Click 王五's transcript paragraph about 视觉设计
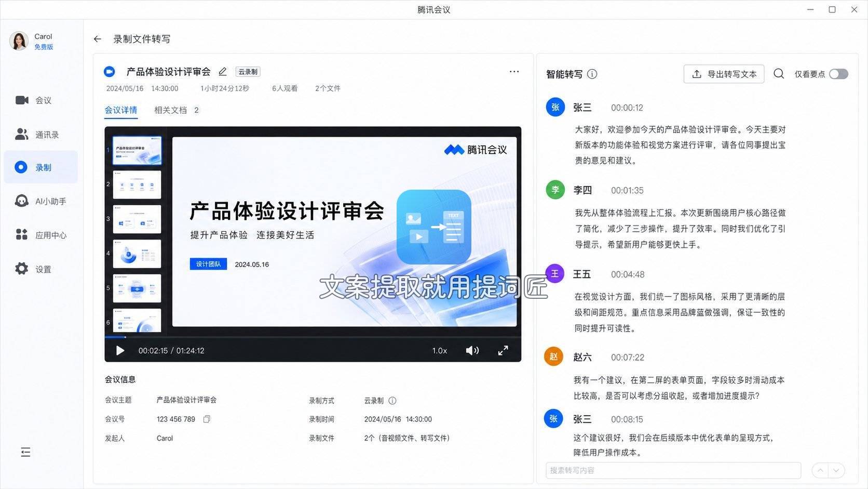868x489 pixels. [x=680, y=312]
